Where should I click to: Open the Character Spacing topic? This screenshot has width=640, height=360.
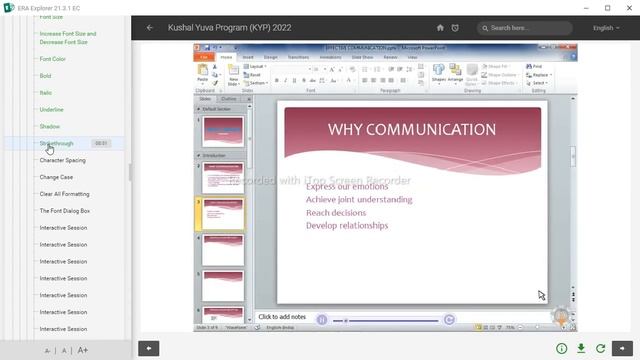point(62,160)
